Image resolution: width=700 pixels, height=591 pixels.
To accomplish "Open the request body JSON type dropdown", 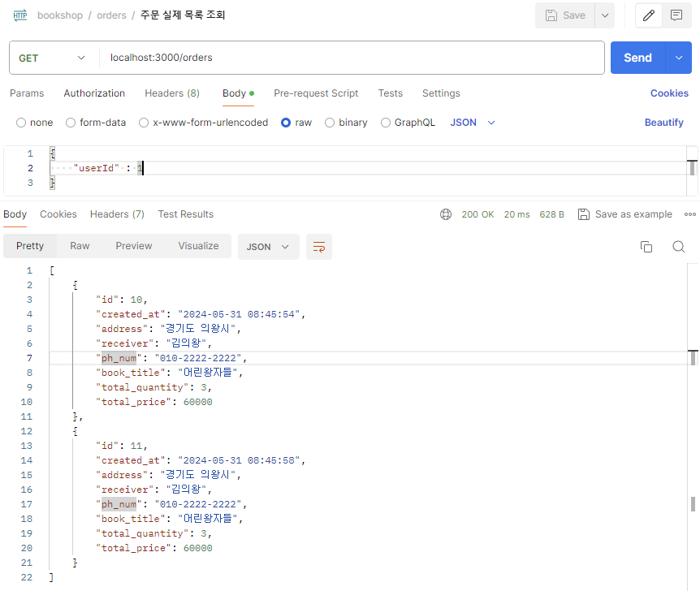I will pos(473,123).
